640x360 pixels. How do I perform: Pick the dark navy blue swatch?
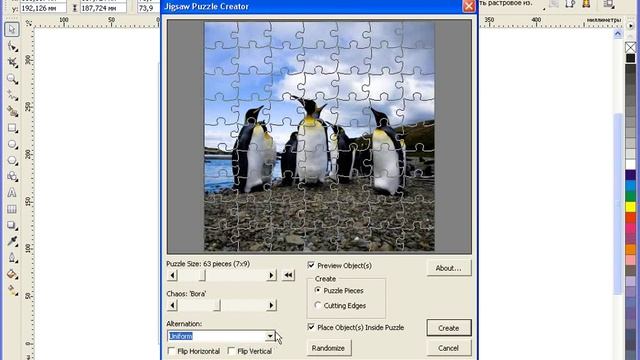pos(631,175)
